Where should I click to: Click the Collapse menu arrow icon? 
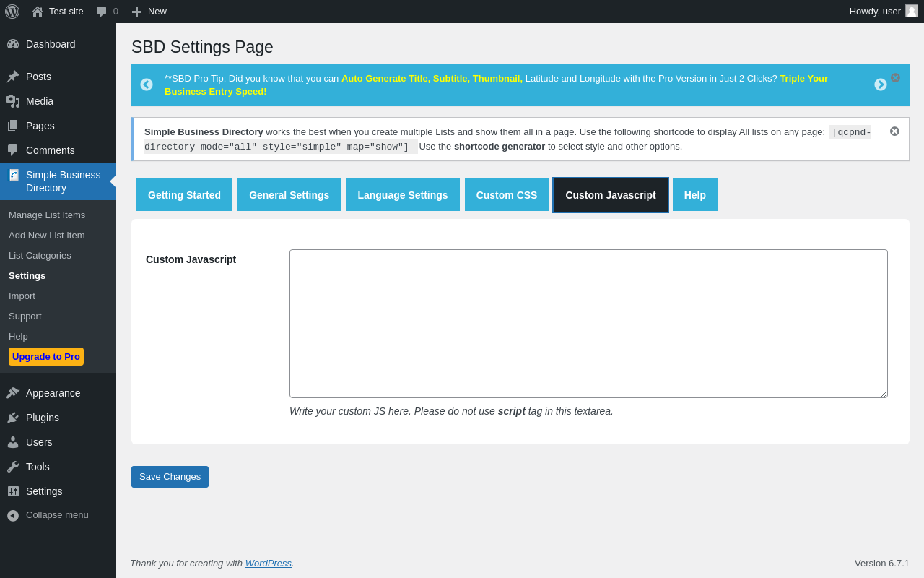(x=13, y=515)
